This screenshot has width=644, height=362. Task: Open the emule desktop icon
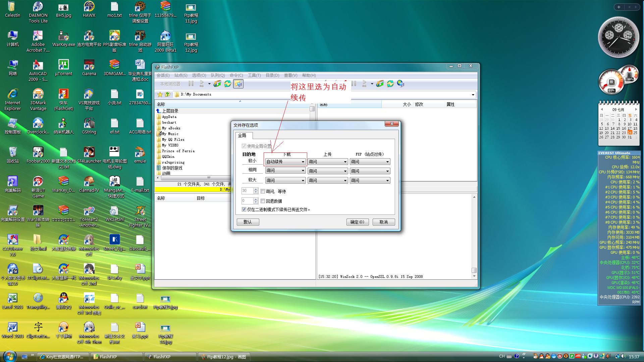pos(140,155)
